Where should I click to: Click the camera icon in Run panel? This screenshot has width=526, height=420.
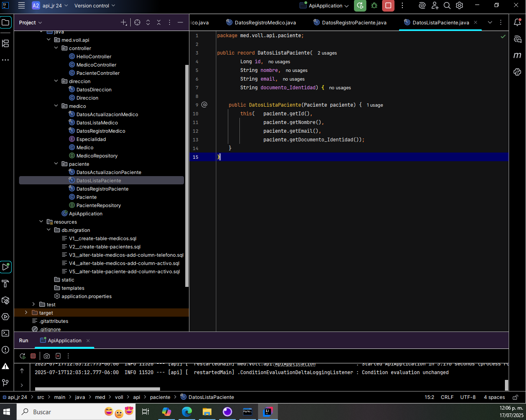coord(47,356)
